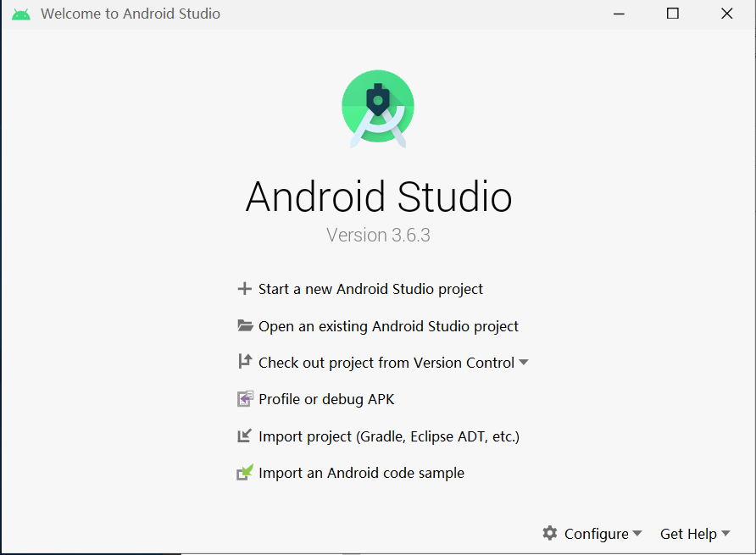The height and width of the screenshot is (555, 756).
Task: Click the Android Studio compass logo
Action: click(378, 108)
